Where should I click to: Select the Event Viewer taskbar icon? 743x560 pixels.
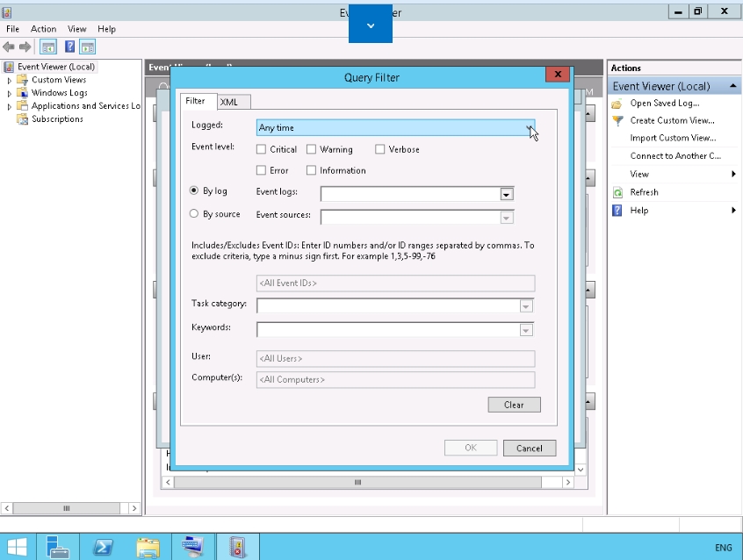pos(238,547)
